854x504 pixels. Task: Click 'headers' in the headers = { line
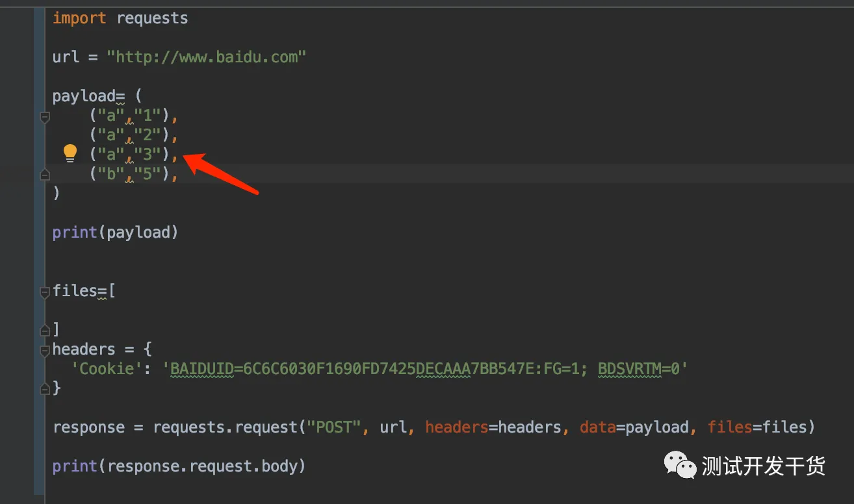tap(84, 349)
